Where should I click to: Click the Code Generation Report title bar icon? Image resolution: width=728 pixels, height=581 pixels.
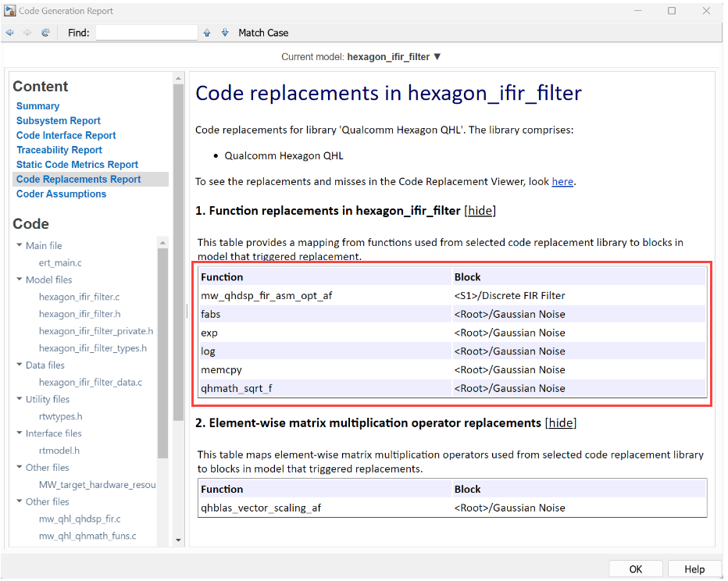[x=11, y=10]
